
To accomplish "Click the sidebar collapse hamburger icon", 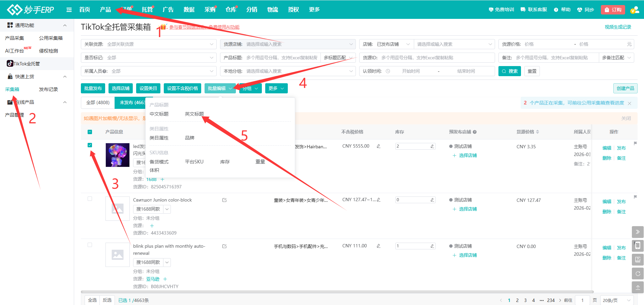I will tap(69, 10).
